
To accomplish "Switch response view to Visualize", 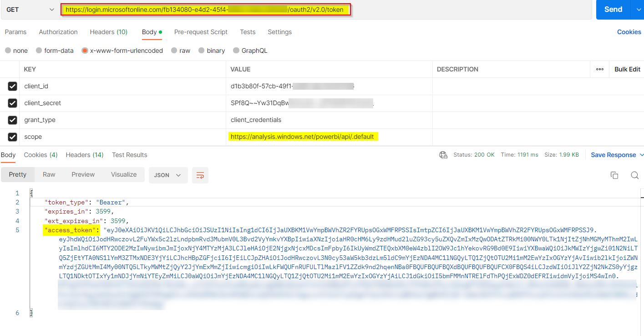I will click(x=124, y=174).
